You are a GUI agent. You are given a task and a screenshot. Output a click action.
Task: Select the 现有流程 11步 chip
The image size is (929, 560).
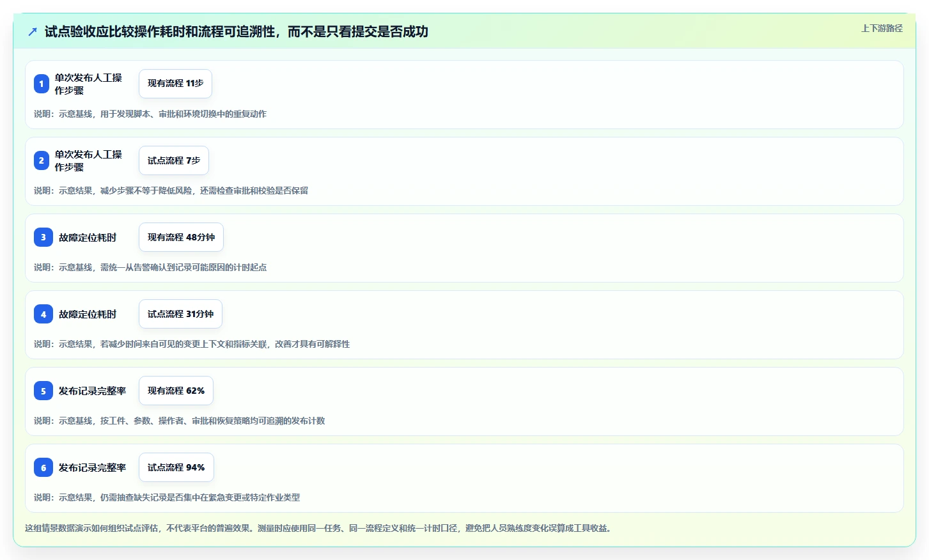coord(175,84)
